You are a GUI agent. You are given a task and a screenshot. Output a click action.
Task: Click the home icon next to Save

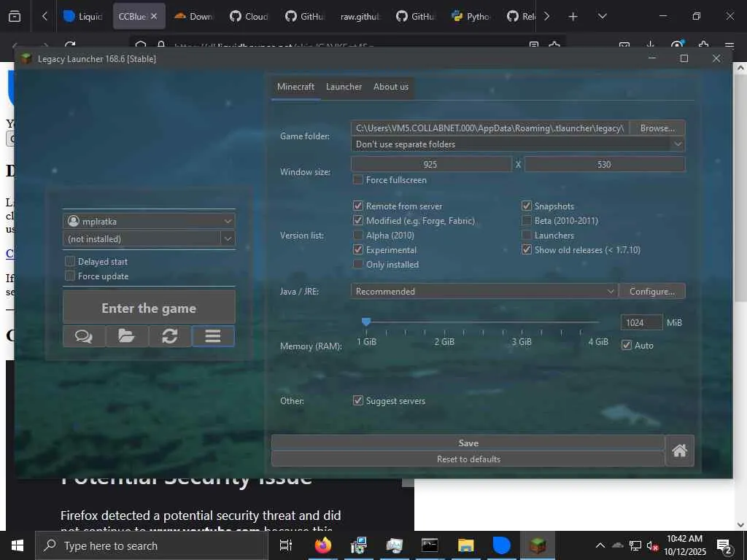[x=679, y=451]
